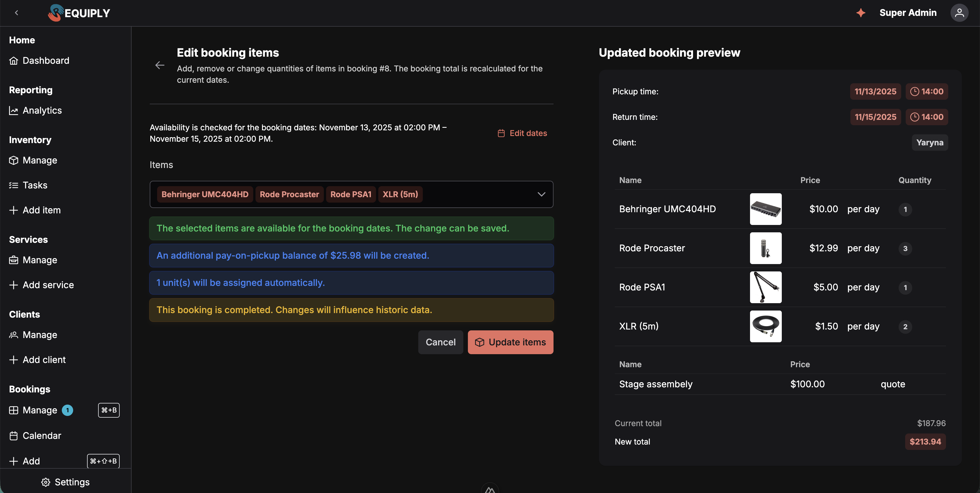Screen dimensions: 980x493
Task: Click return date 11/15/2025 badge
Action: (x=875, y=117)
